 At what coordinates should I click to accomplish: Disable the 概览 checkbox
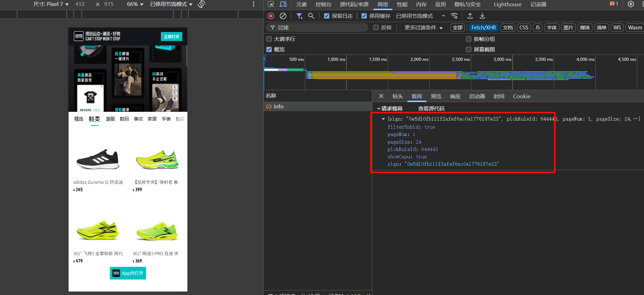pyautogui.click(x=269, y=50)
